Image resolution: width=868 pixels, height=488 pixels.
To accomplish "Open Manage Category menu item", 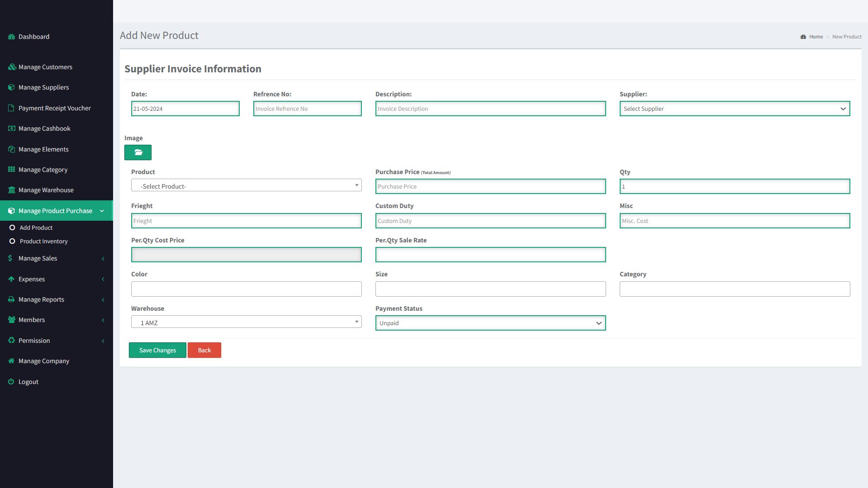I will [57, 170].
